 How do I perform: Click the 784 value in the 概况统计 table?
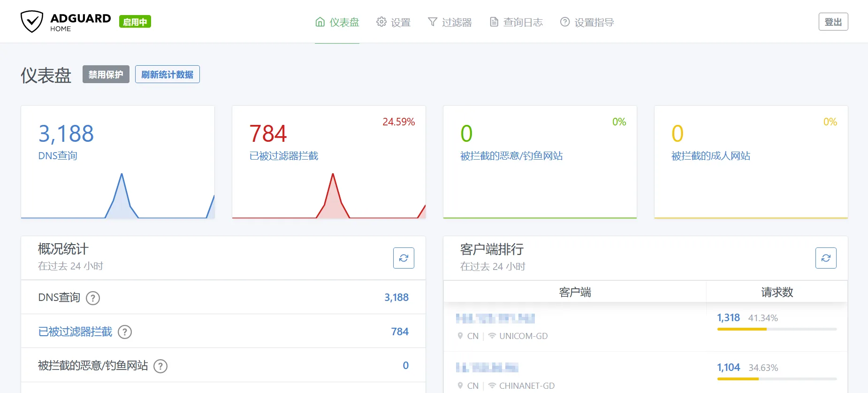point(400,332)
